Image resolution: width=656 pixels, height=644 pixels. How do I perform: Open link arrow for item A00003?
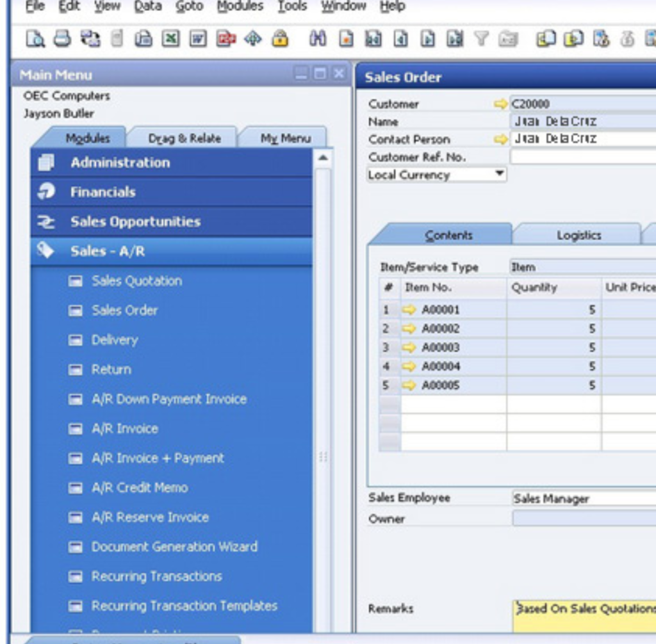point(409,347)
